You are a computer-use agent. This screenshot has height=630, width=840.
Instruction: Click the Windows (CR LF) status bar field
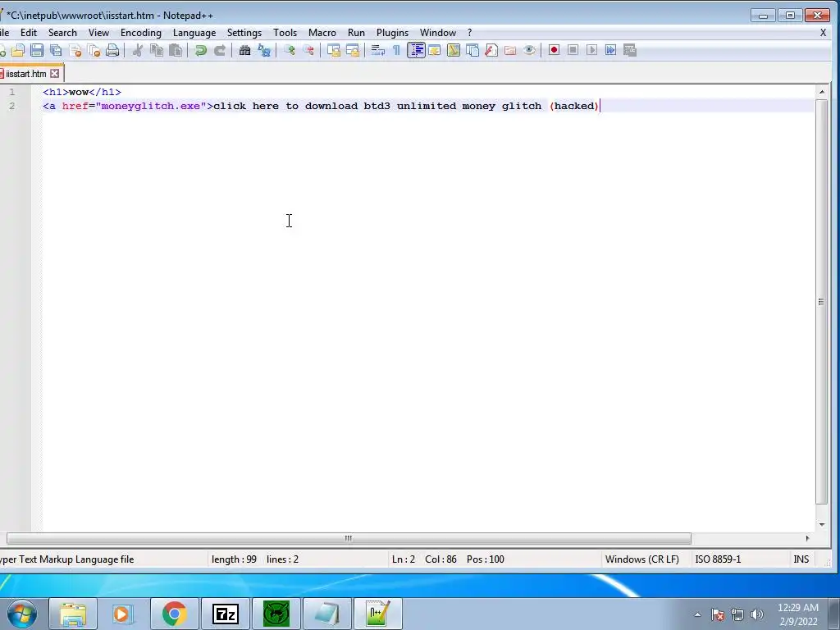[x=641, y=559]
